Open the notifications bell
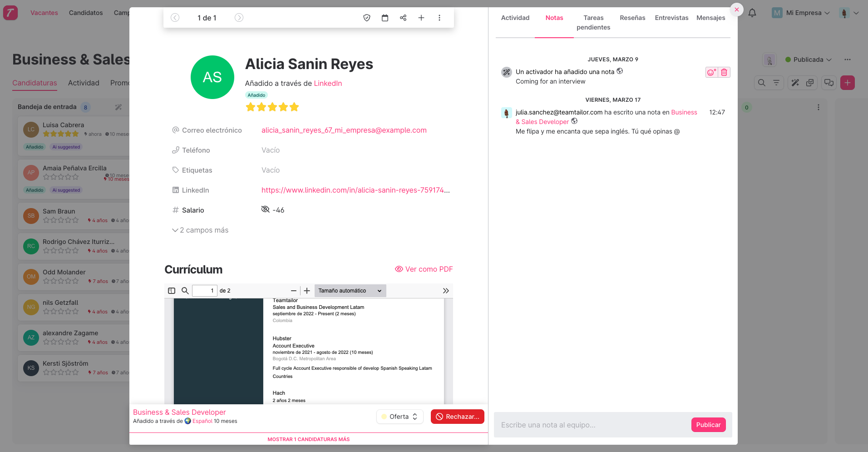 (752, 13)
